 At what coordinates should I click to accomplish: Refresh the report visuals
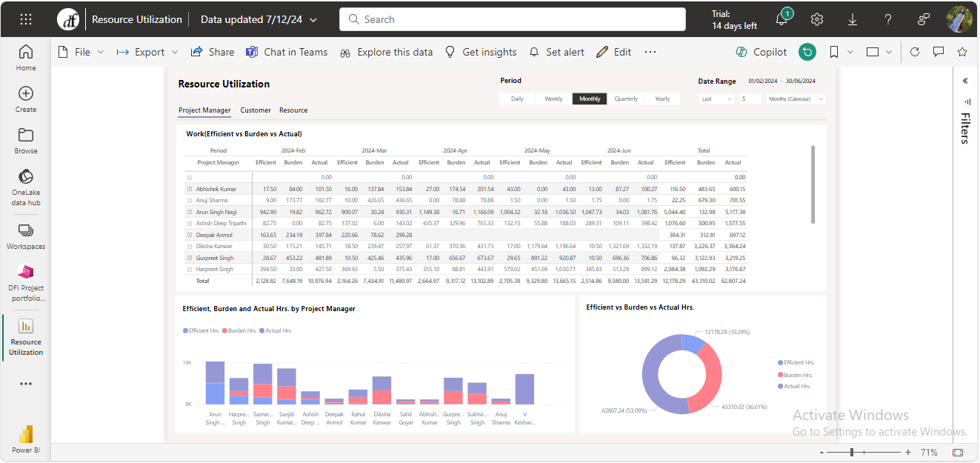[915, 52]
